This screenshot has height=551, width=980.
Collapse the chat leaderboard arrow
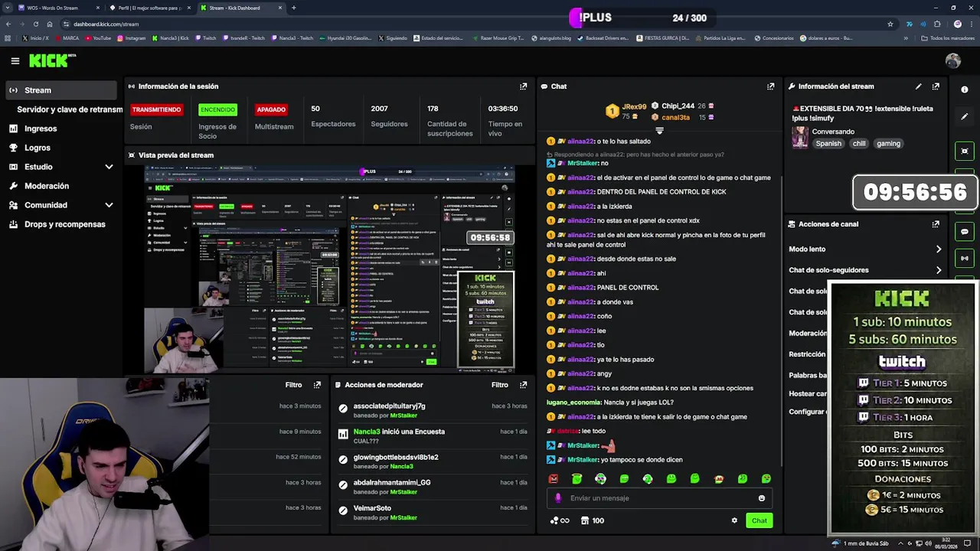[659, 131]
